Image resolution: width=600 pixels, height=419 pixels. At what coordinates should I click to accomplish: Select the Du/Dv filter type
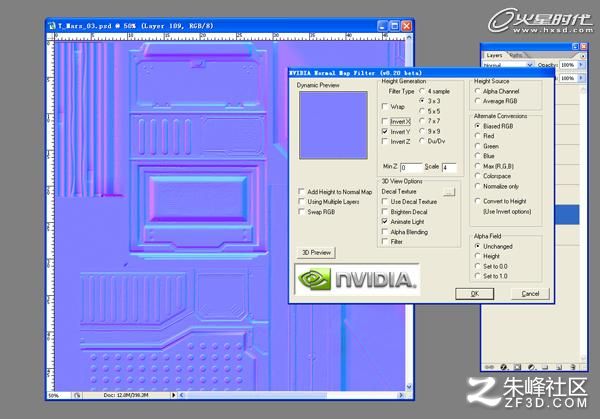click(422, 141)
